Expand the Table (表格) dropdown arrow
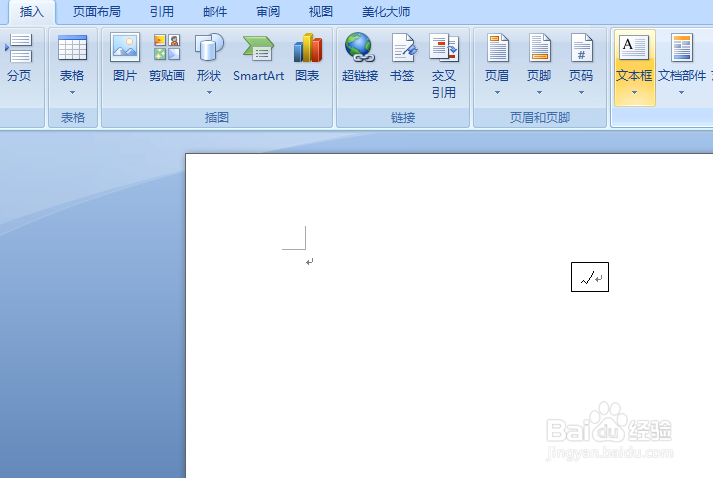 pyautogui.click(x=72, y=92)
